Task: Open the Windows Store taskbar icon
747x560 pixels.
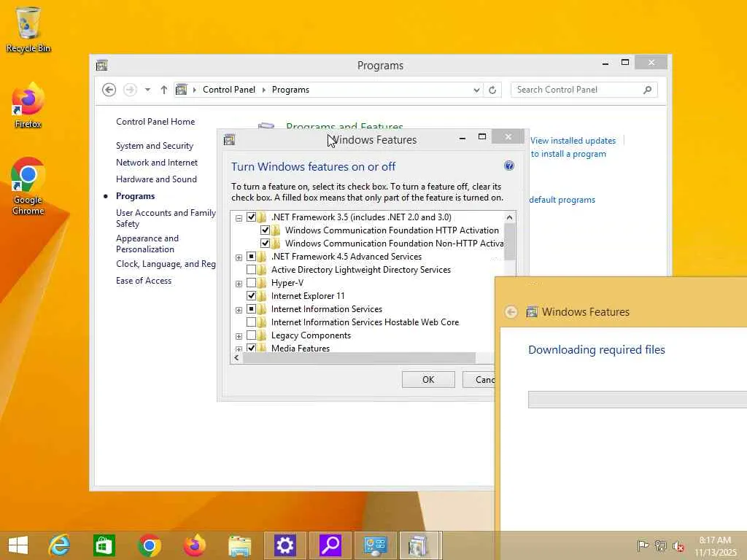Action: click(104, 545)
